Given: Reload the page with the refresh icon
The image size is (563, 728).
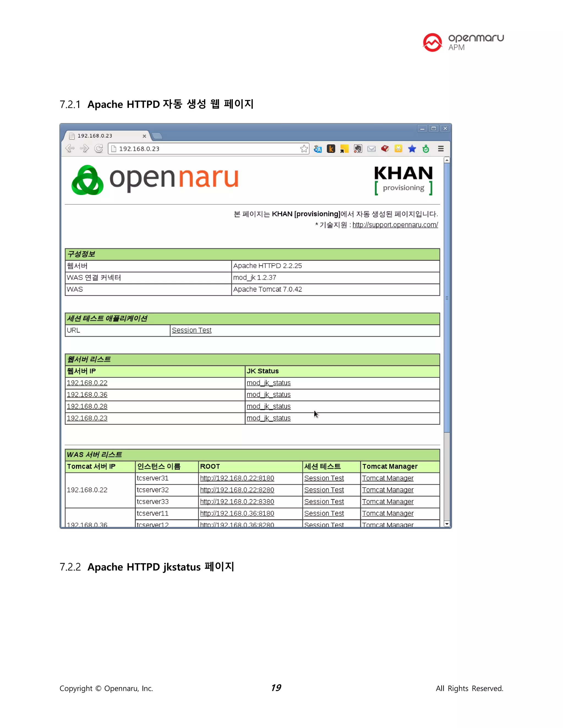Looking at the screenshot, I should point(99,149).
